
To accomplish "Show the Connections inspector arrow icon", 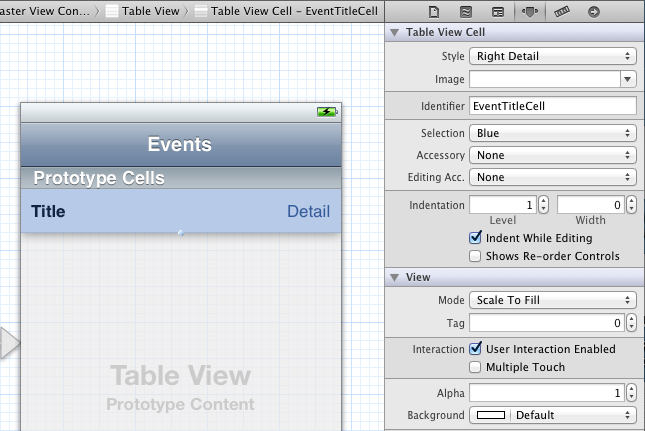I will tap(593, 12).
